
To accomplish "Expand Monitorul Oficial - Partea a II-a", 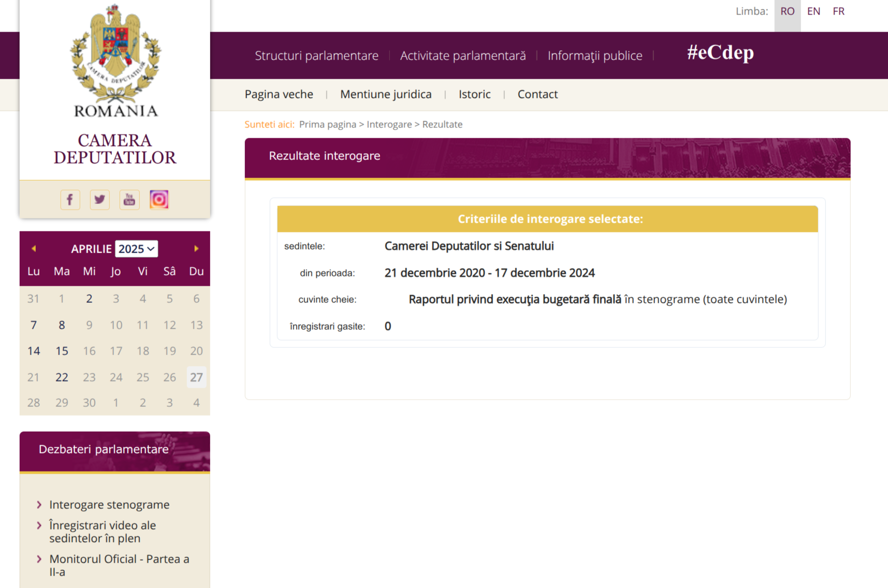I will coord(119,565).
